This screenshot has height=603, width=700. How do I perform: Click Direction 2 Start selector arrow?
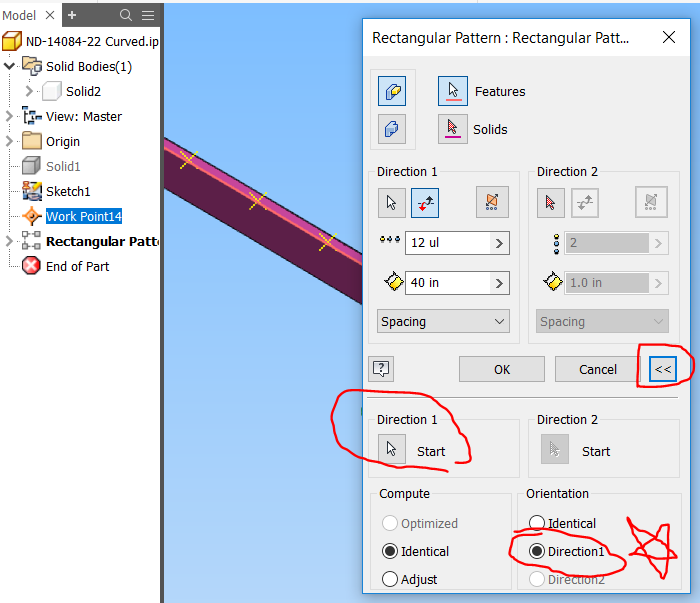click(555, 449)
